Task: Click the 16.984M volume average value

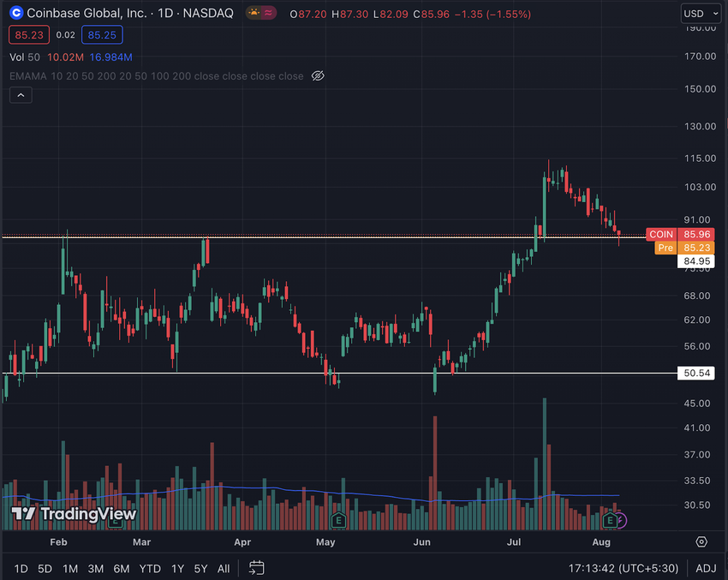Action: (x=111, y=57)
